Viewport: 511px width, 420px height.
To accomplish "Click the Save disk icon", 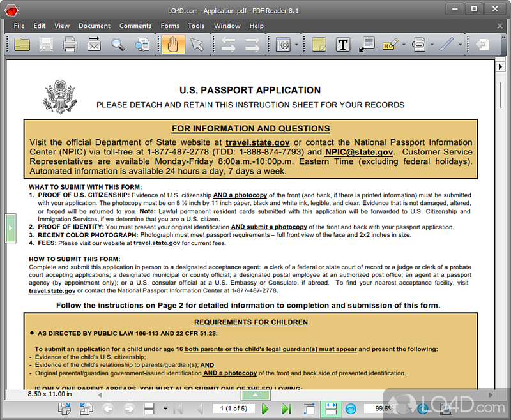I will 46,44.
